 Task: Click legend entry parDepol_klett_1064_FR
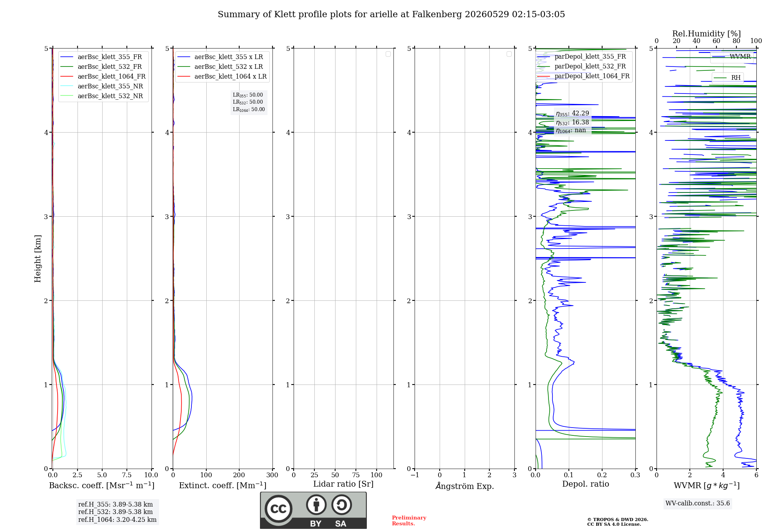pos(583,76)
